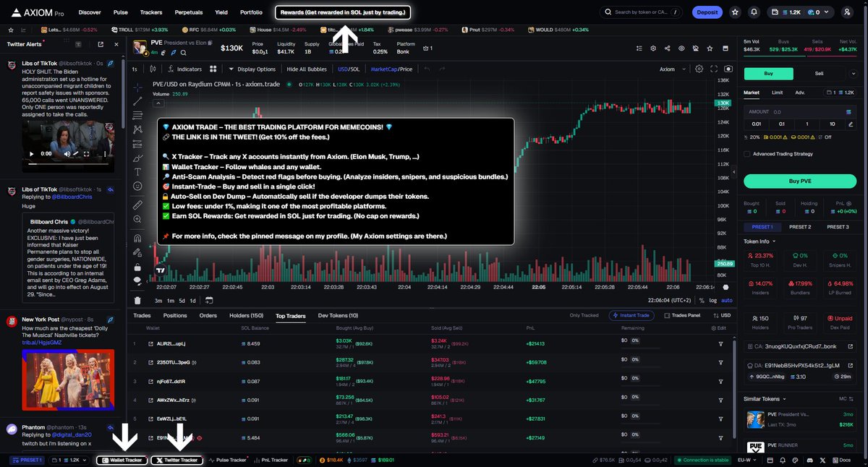
Task: Share token via share icon
Action: click(x=666, y=48)
